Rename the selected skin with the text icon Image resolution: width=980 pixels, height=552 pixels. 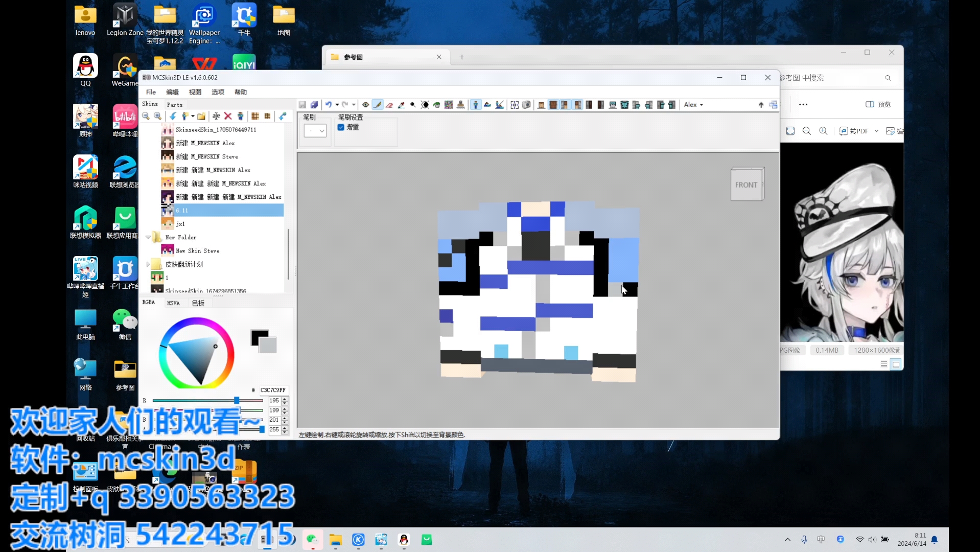click(216, 117)
